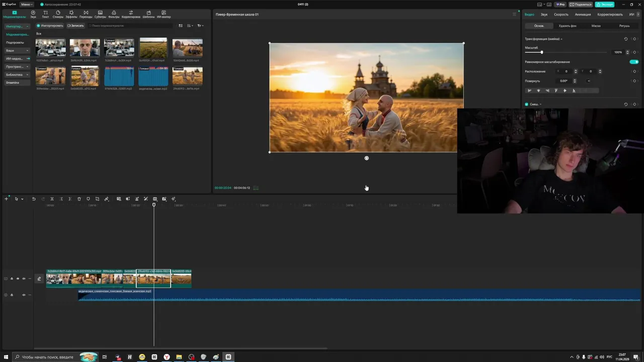
Task: Hide the video track with the eye icon
Action: 18,279
